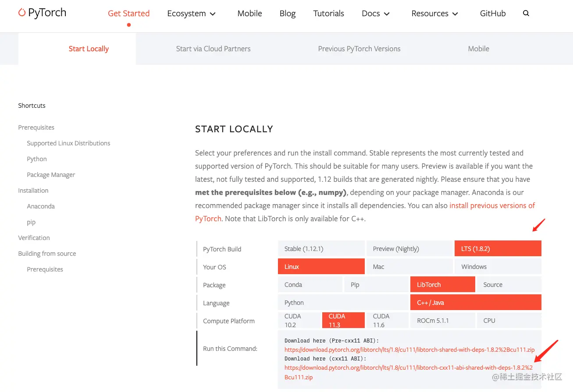Expand the Resources dropdown menu

point(435,14)
